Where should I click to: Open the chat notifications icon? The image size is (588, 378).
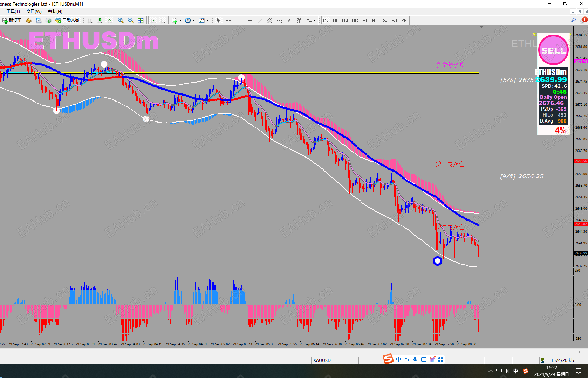pos(583,20)
